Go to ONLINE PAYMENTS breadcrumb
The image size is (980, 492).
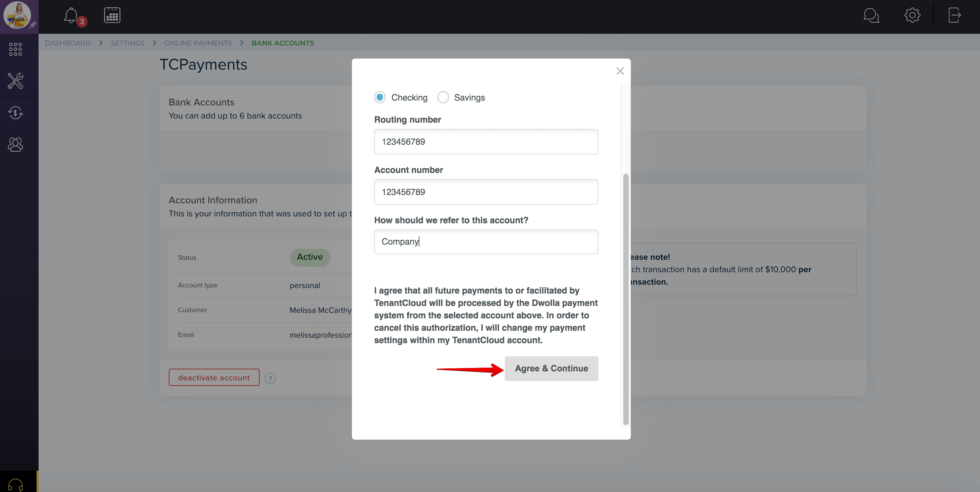(x=198, y=43)
